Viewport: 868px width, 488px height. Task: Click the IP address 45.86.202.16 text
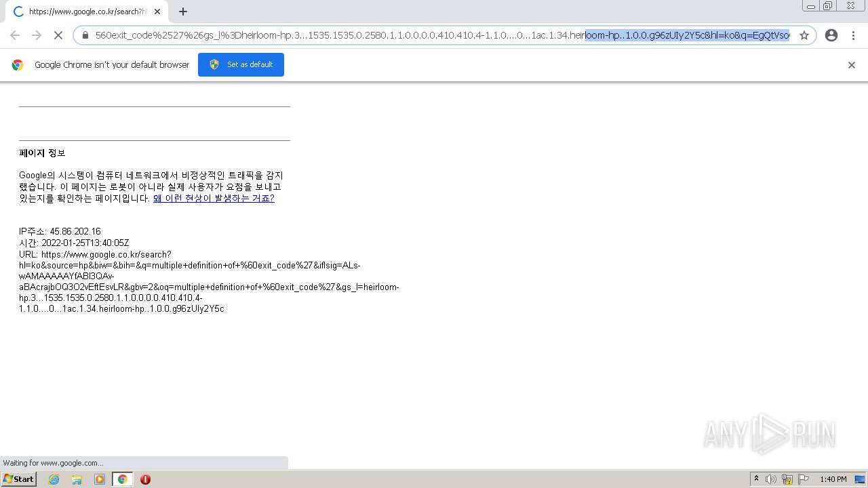[75, 232]
